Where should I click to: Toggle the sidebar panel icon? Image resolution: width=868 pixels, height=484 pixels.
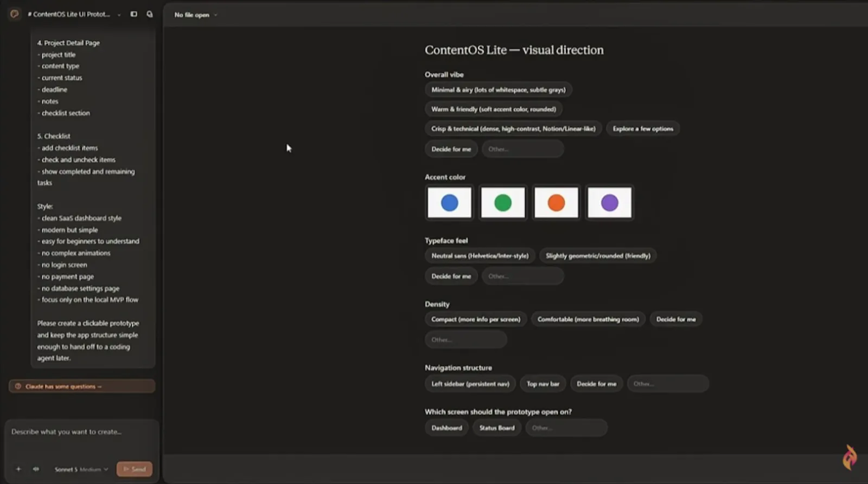(x=133, y=14)
